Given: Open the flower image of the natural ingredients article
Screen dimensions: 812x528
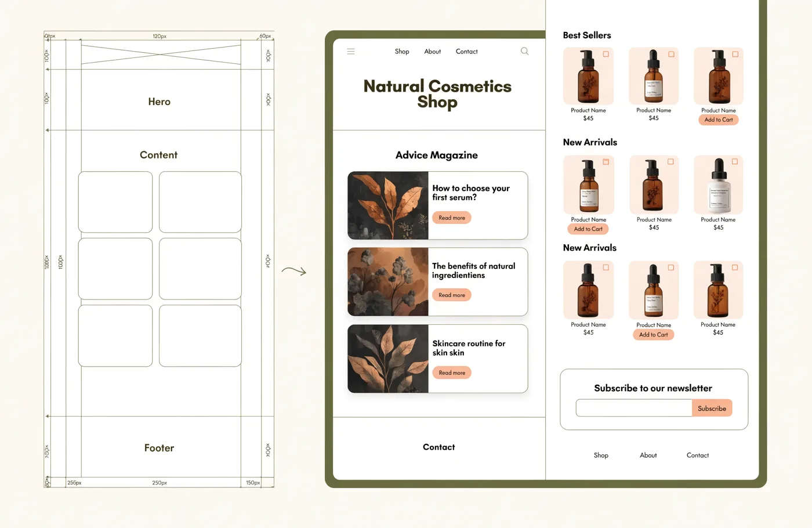Looking at the screenshot, I should (388, 282).
